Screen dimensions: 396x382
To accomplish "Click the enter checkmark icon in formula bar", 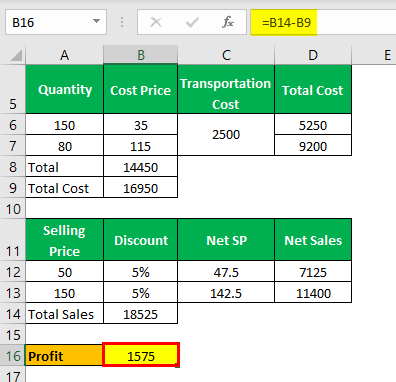I will [192, 22].
